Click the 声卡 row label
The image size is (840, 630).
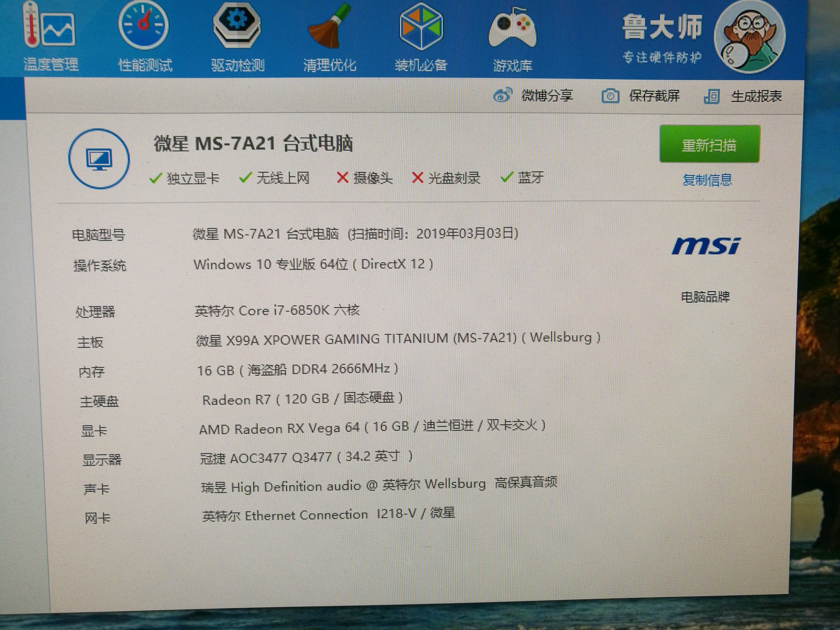click(97, 489)
